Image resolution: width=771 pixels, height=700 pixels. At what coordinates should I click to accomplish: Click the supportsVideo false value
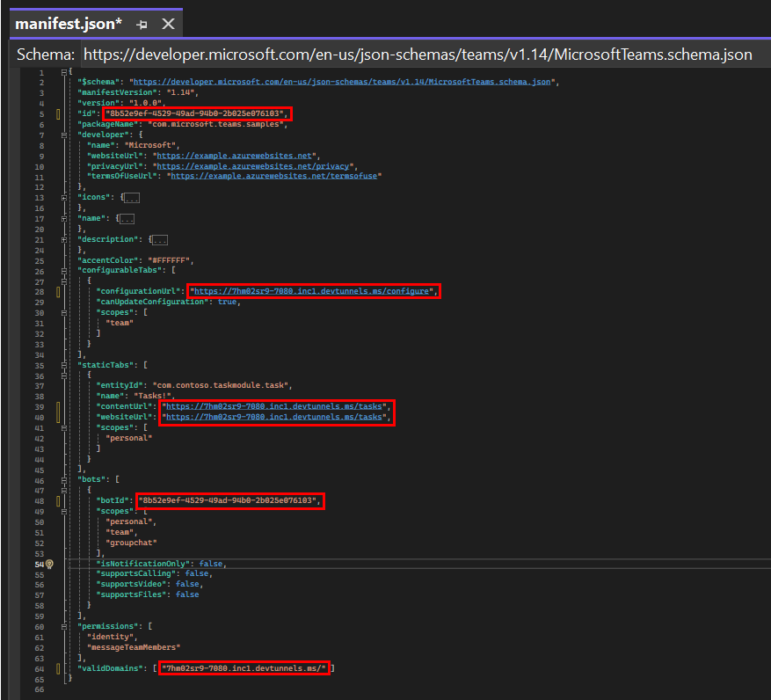pyautogui.click(x=187, y=584)
